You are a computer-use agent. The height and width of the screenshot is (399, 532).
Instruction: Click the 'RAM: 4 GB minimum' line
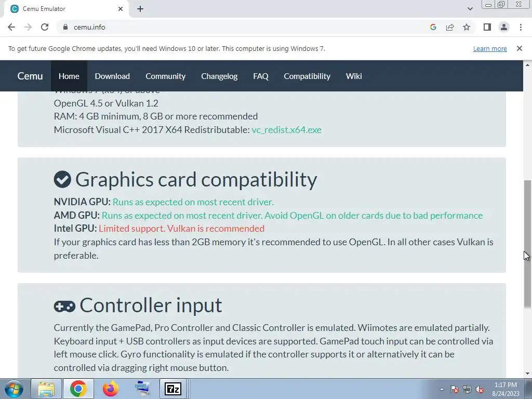pos(156,116)
